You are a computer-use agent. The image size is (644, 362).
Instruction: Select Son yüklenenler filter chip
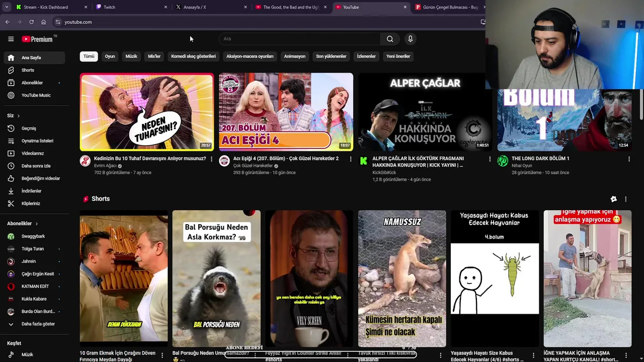331,56
